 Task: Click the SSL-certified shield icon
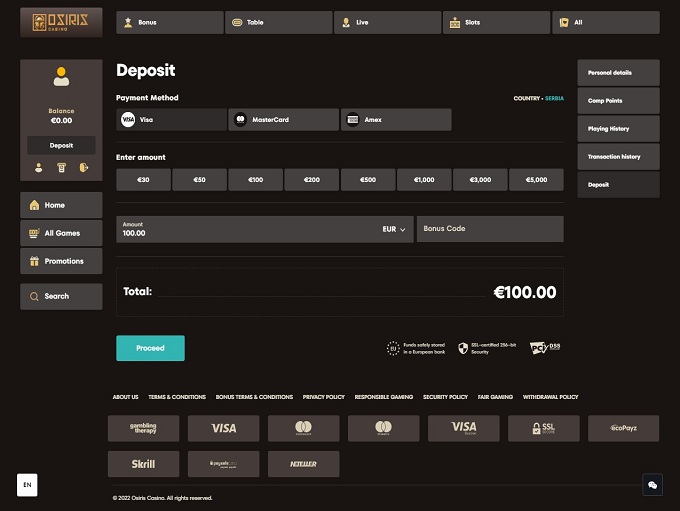click(463, 348)
